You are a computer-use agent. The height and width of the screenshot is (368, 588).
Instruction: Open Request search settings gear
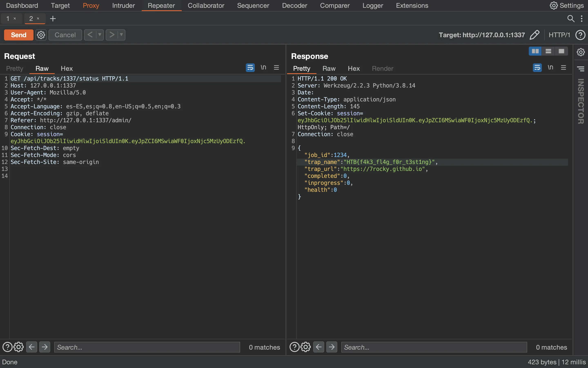tap(18, 347)
